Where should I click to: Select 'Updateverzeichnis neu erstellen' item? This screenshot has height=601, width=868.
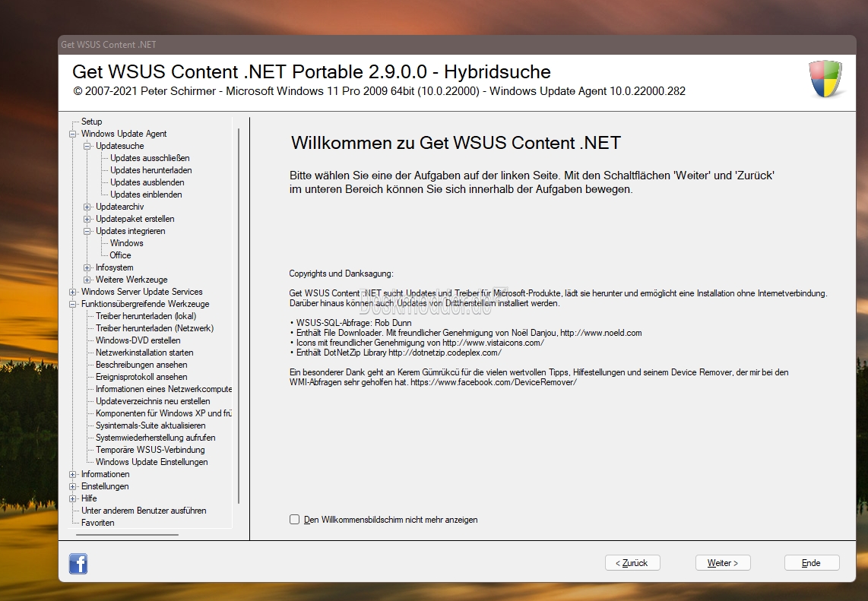(153, 402)
